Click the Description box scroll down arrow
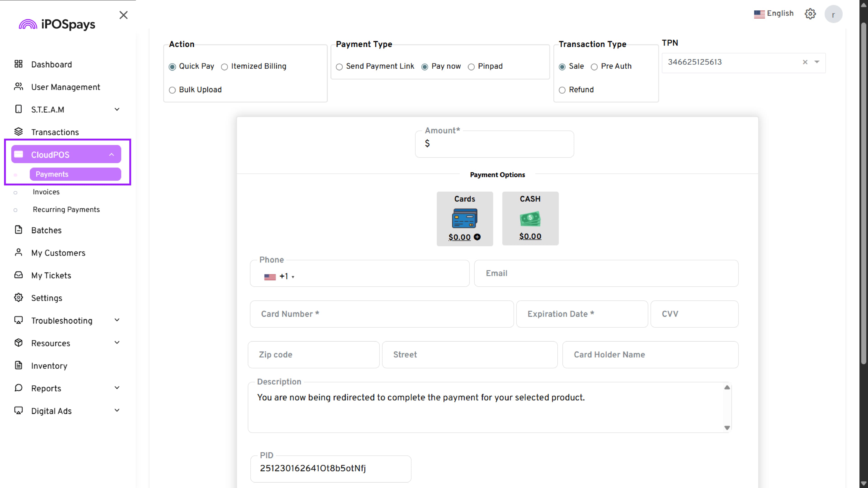868x488 pixels. (727, 428)
